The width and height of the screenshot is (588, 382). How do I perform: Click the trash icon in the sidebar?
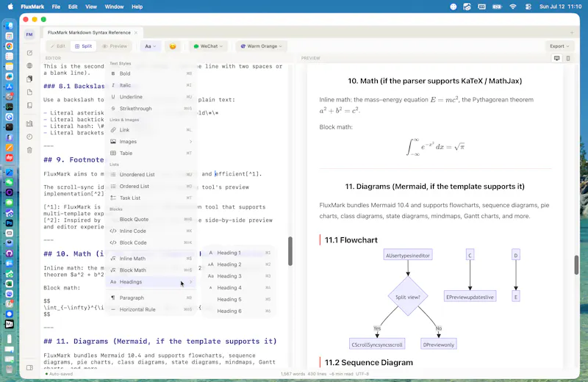tap(29, 151)
